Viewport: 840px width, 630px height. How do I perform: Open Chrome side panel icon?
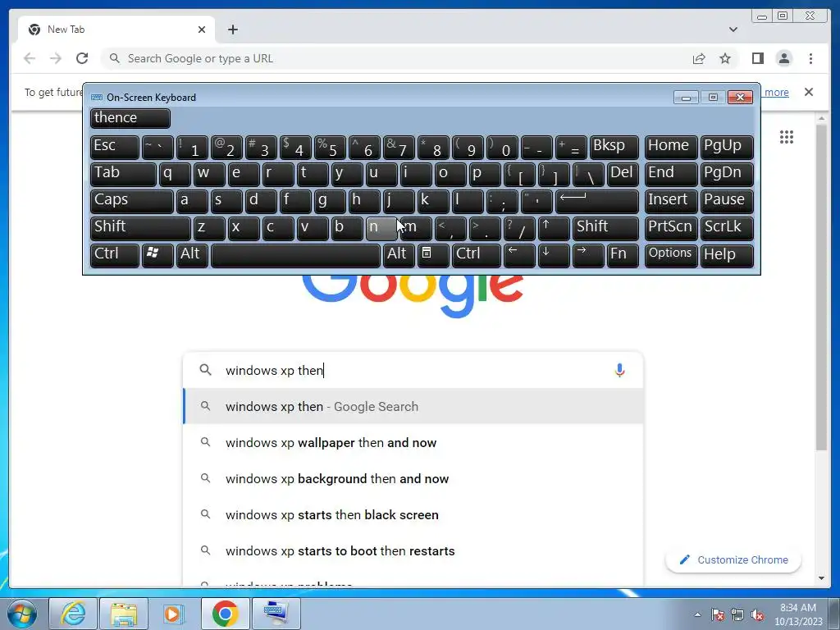[757, 58]
